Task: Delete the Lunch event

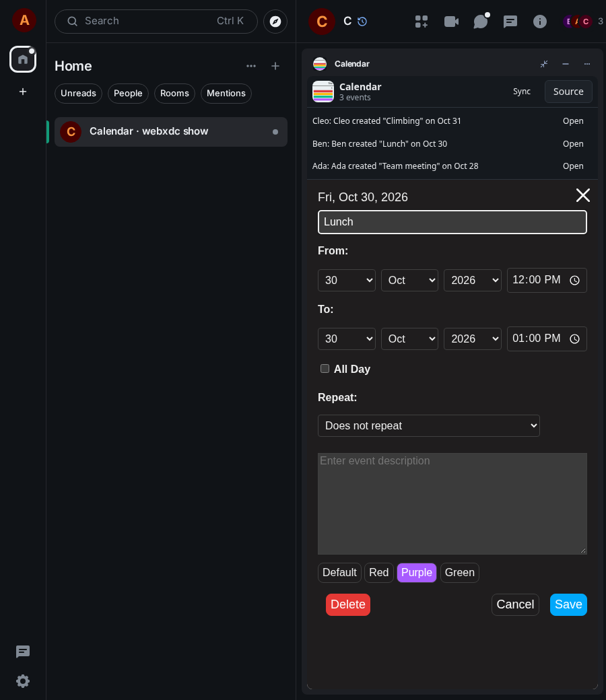Action: click(x=348, y=604)
